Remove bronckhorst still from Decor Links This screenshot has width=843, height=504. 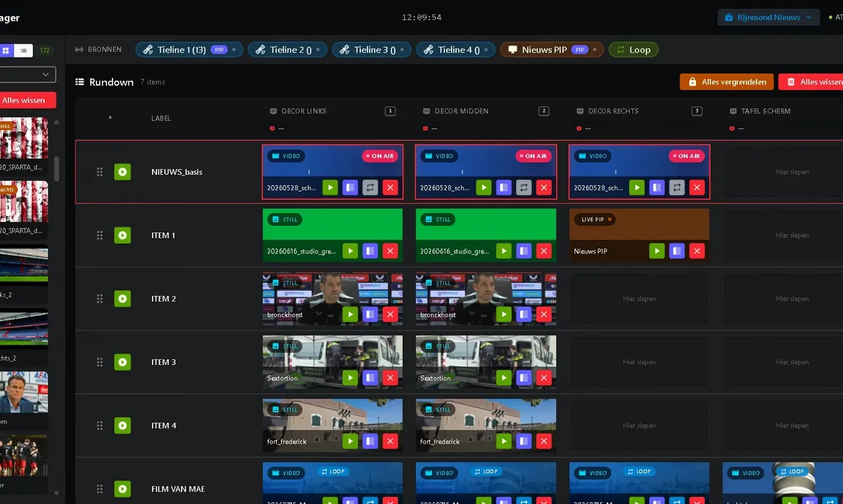(x=391, y=315)
